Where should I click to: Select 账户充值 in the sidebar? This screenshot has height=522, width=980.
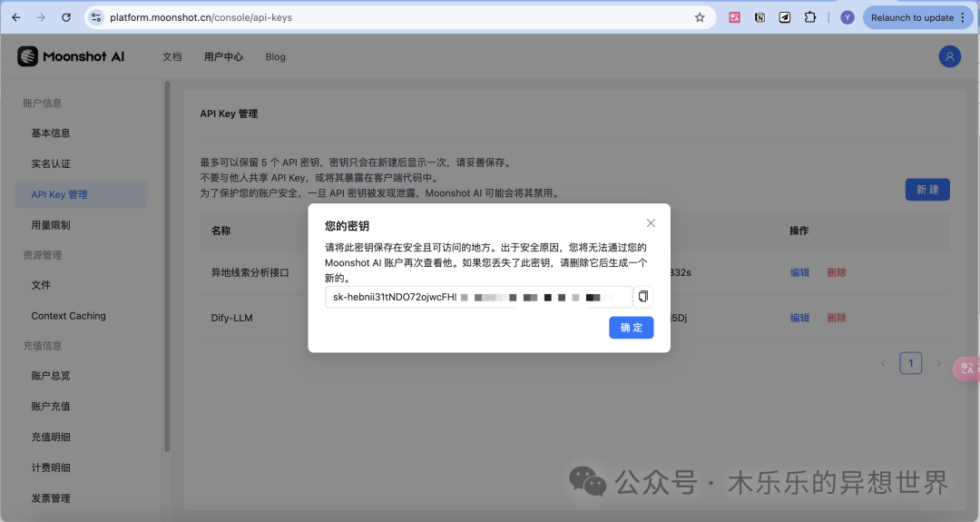tap(51, 407)
